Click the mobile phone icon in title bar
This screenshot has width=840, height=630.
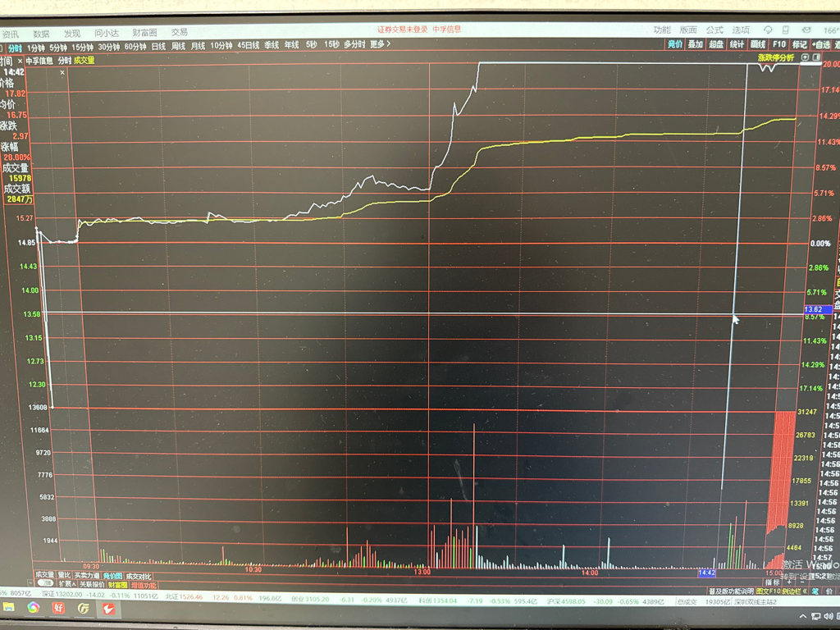pyautogui.click(x=786, y=30)
